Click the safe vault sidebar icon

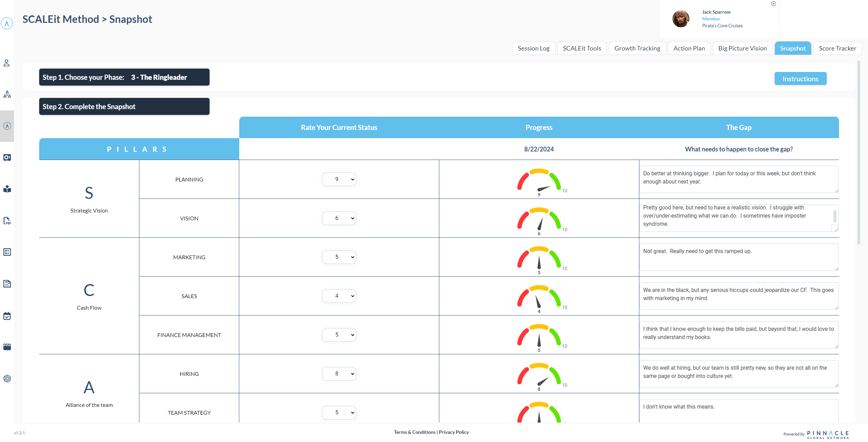pyautogui.click(x=7, y=158)
